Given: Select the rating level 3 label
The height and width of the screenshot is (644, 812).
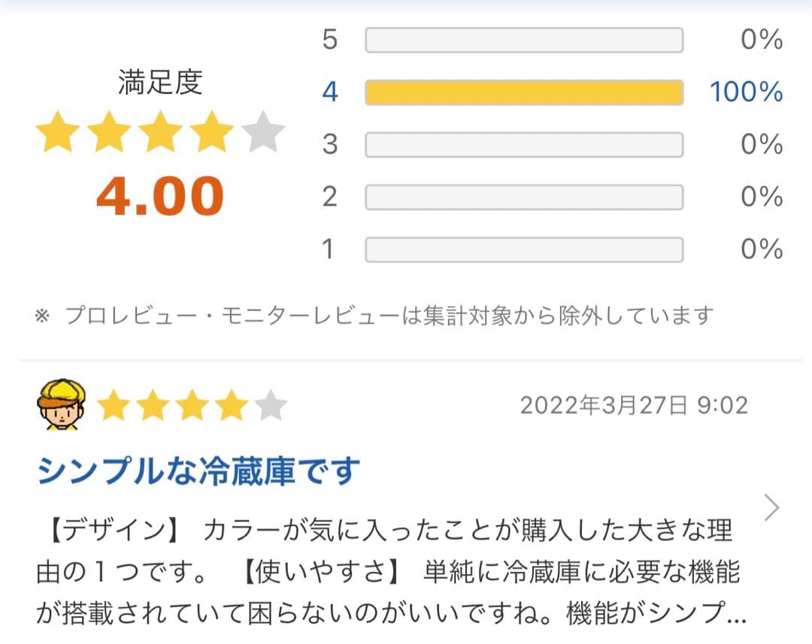Looking at the screenshot, I should [329, 144].
